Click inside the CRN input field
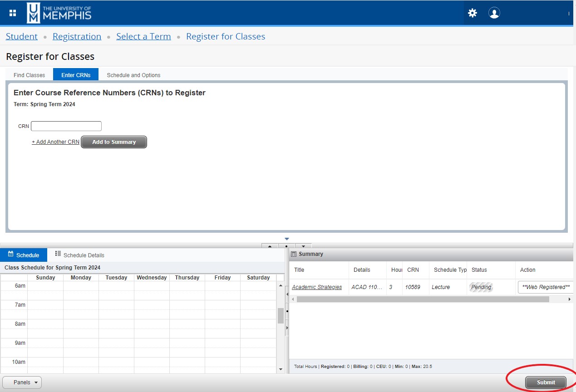Image resolution: width=576 pixels, height=392 pixels. pyautogui.click(x=66, y=126)
